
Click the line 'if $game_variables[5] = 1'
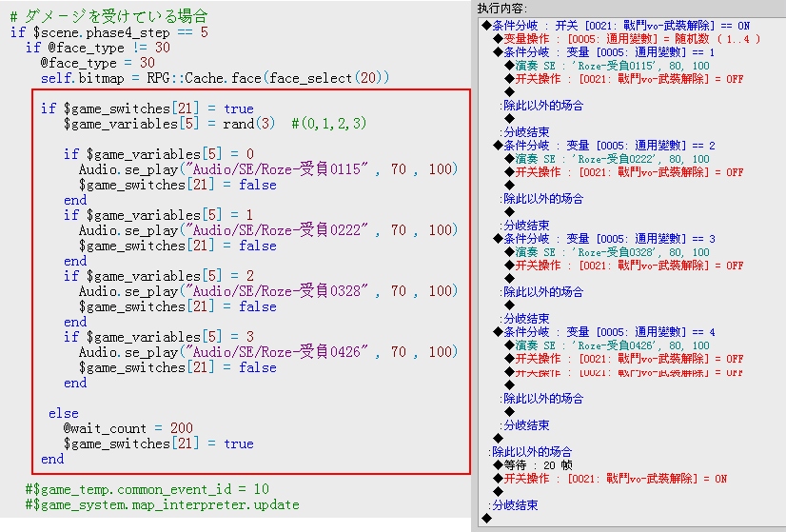(x=158, y=215)
